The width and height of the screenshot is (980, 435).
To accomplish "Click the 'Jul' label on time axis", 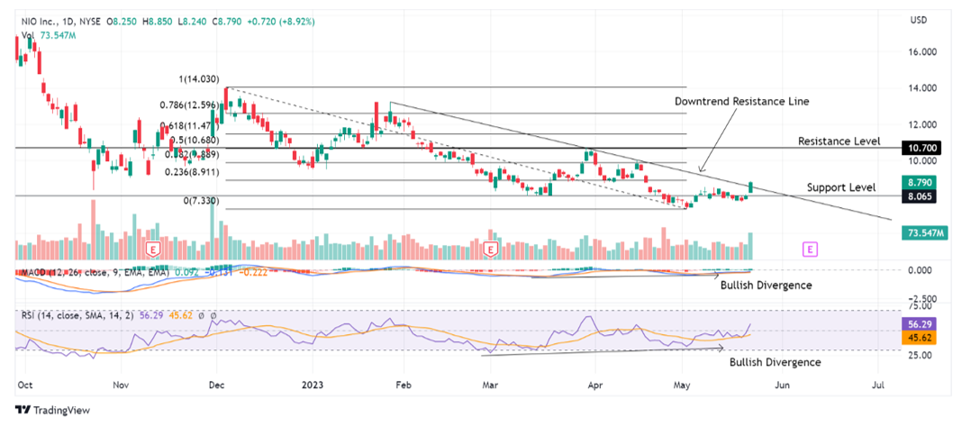I will click(x=879, y=385).
